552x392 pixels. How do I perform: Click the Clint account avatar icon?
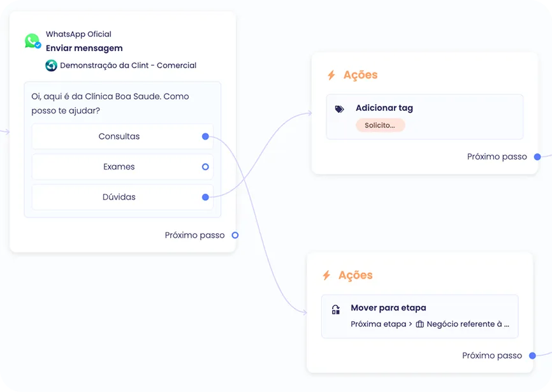coord(52,66)
